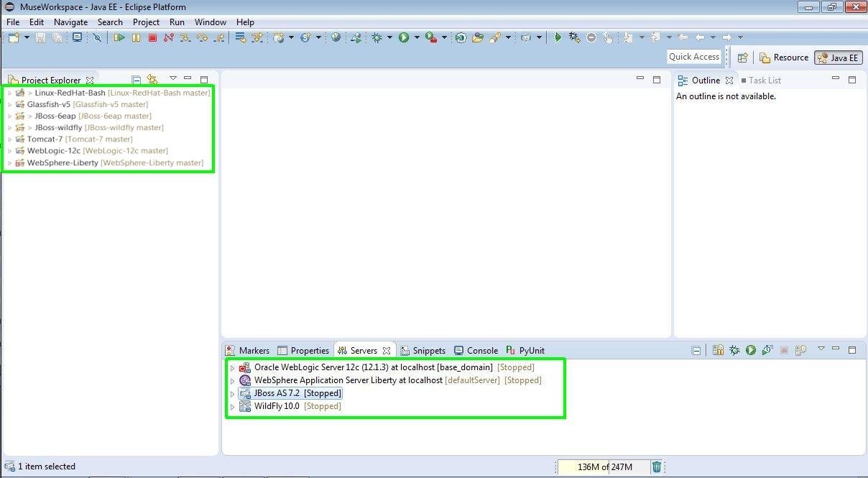
Task: Start the server in debug mode from Servers view
Action: pyautogui.click(x=734, y=350)
